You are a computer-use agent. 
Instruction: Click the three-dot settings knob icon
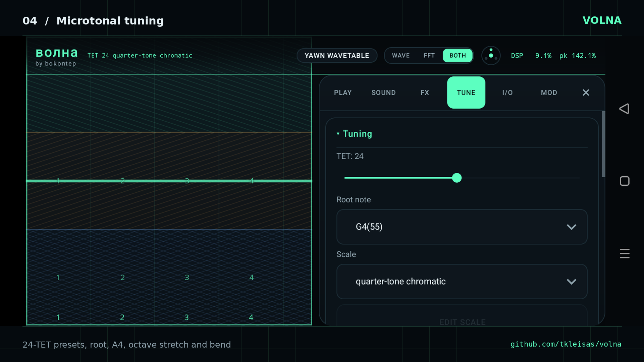pos(491,55)
